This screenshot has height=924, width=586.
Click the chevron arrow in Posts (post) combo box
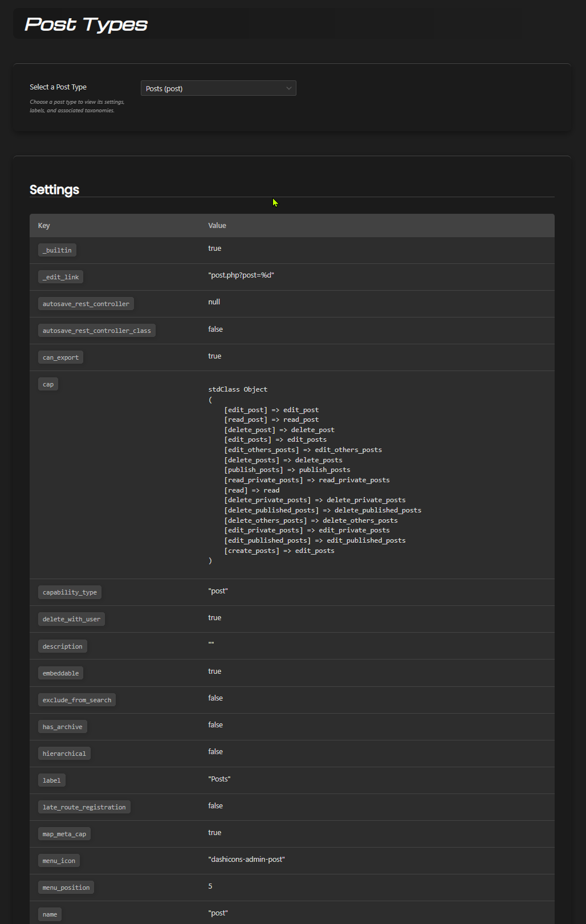click(289, 88)
